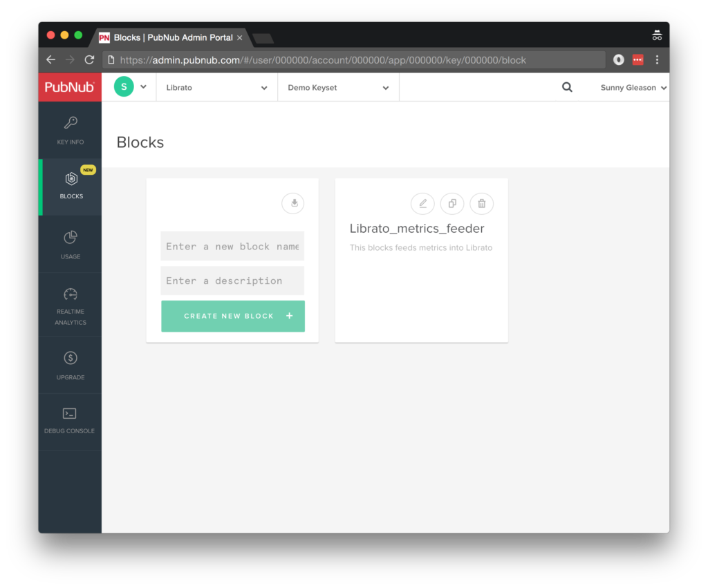
Task: Open the Key Info section
Action: click(70, 131)
